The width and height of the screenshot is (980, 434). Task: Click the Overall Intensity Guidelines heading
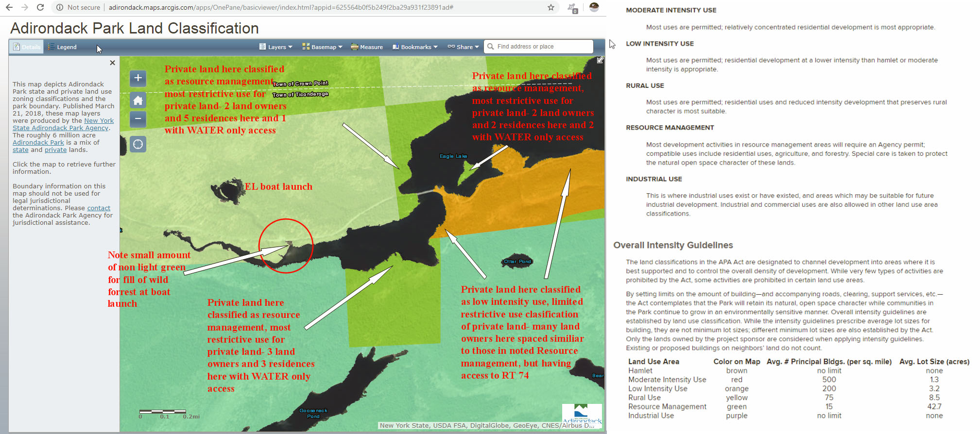673,245
